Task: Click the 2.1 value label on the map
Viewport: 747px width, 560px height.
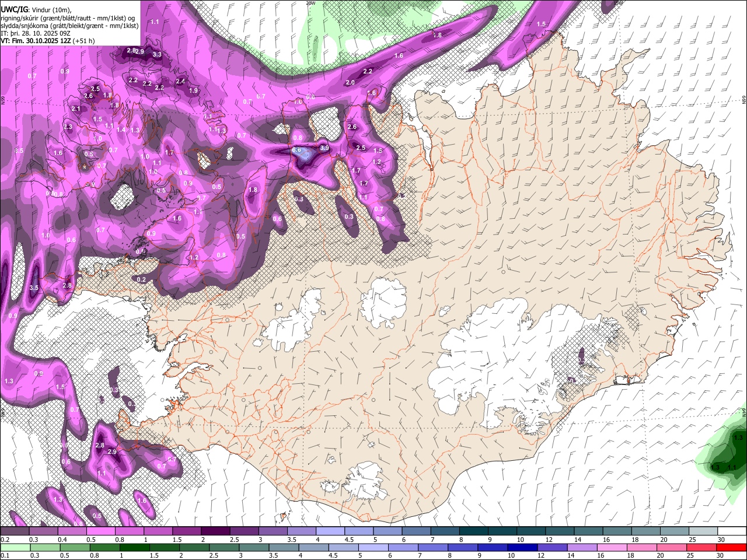Action: [76, 108]
